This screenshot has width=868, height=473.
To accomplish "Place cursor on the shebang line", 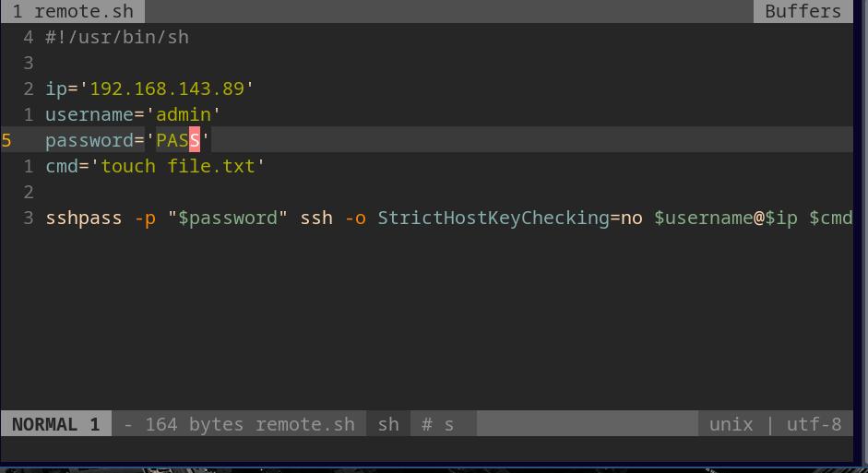I will [x=117, y=37].
